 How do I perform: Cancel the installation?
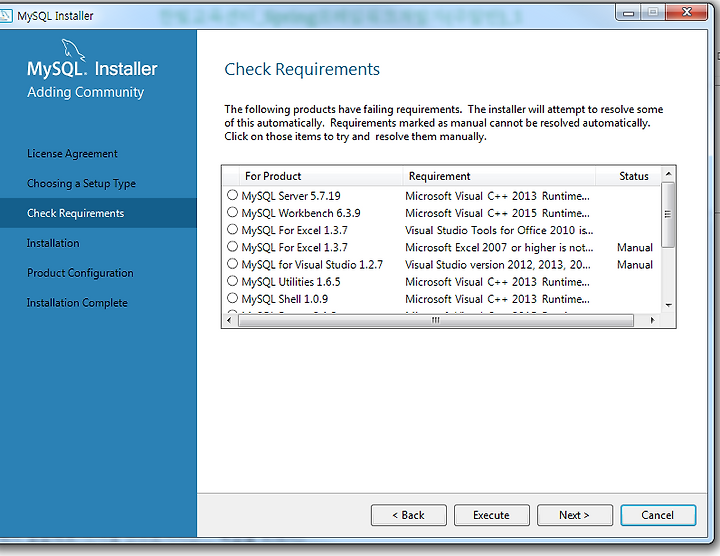[658, 515]
